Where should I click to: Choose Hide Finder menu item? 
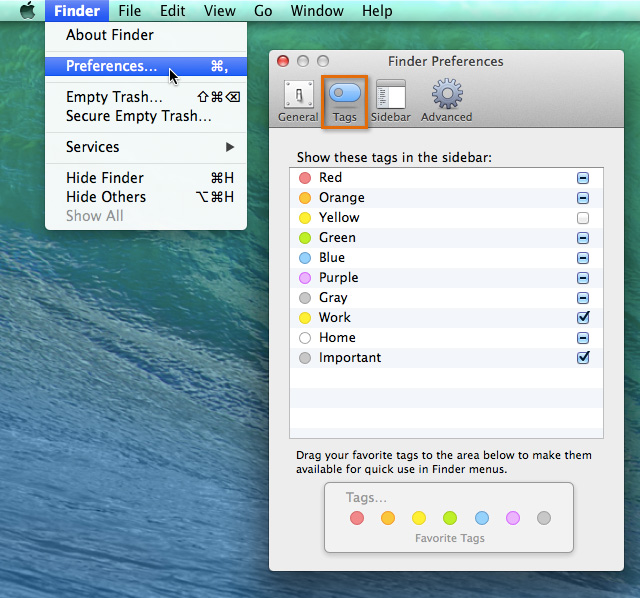click(x=146, y=178)
